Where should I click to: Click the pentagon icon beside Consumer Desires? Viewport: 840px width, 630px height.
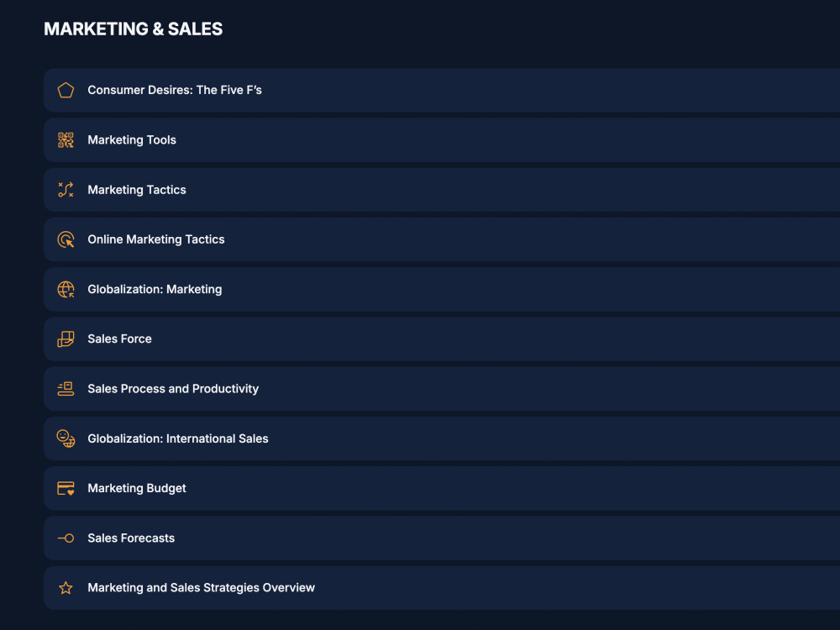(x=66, y=90)
